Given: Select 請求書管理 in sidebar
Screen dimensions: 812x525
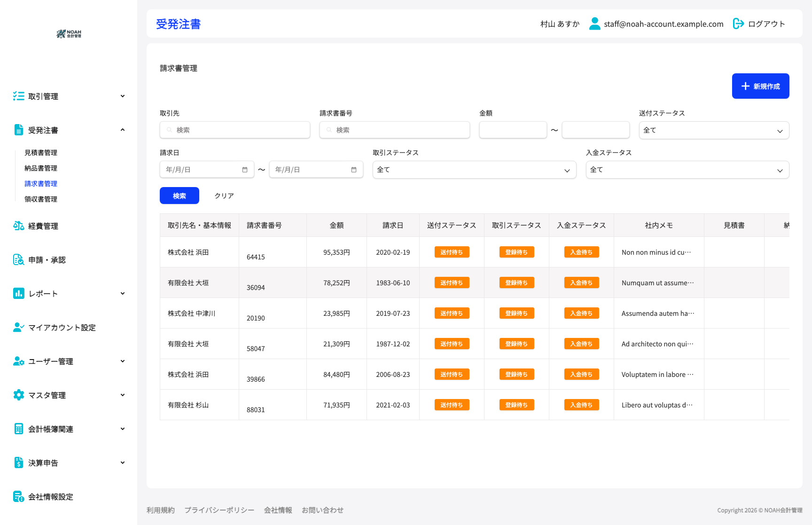Looking at the screenshot, I should point(41,184).
